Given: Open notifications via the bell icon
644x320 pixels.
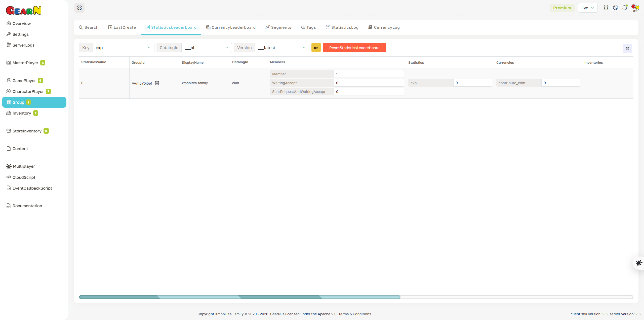Looking at the screenshot, I should (625, 8).
